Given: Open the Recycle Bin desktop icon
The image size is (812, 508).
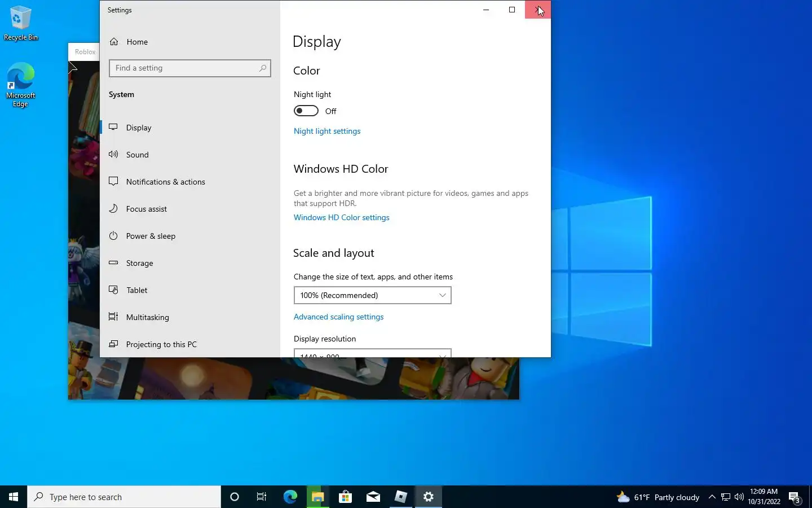Looking at the screenshot, I should coord(21,23).
